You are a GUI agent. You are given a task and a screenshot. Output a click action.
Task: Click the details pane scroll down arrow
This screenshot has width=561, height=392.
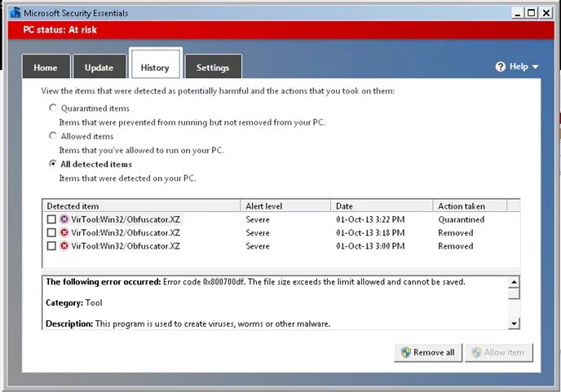[514, 324]
